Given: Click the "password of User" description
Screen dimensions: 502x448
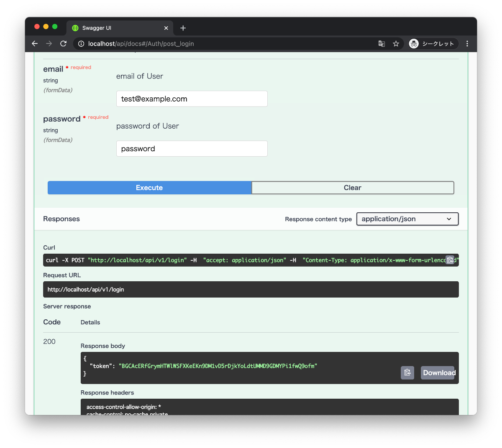Looking at the screenshot, I should 148,126.
